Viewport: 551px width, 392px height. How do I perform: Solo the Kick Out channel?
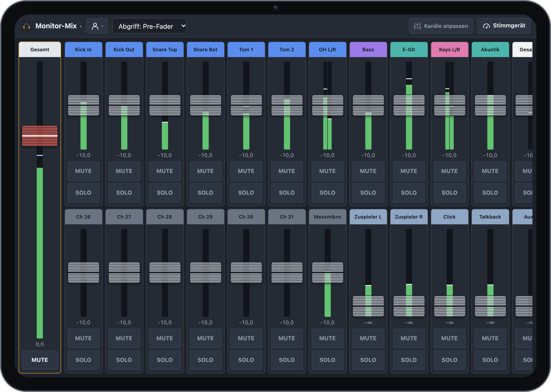click(124, 193)
